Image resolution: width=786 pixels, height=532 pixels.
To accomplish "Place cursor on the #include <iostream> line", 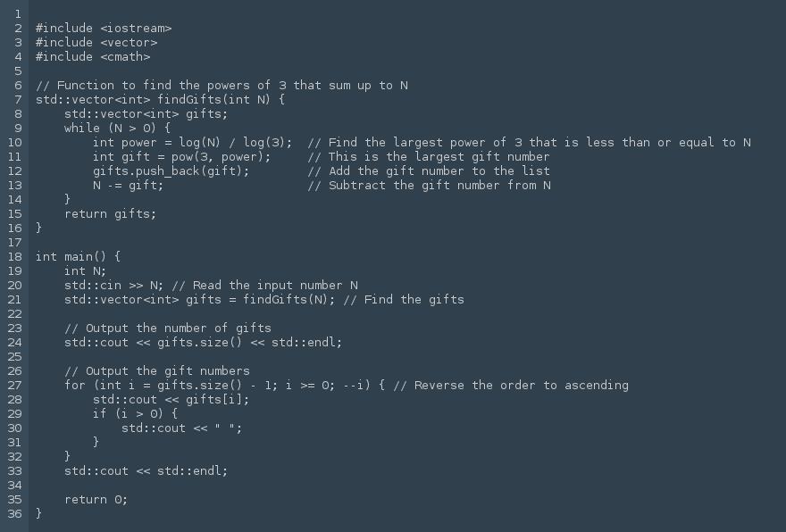I will click(104, 28).
